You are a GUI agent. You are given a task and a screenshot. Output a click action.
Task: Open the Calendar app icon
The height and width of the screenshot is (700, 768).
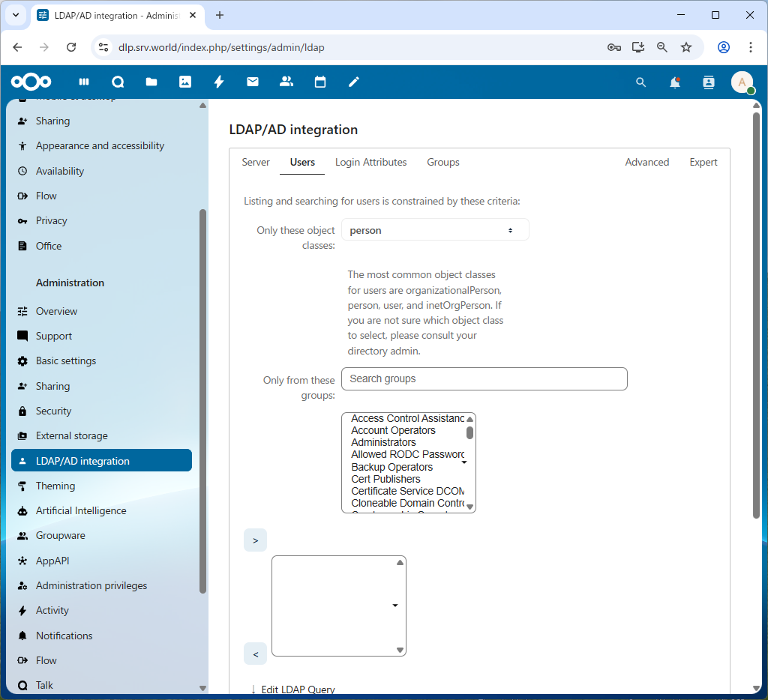pos(320,82)
